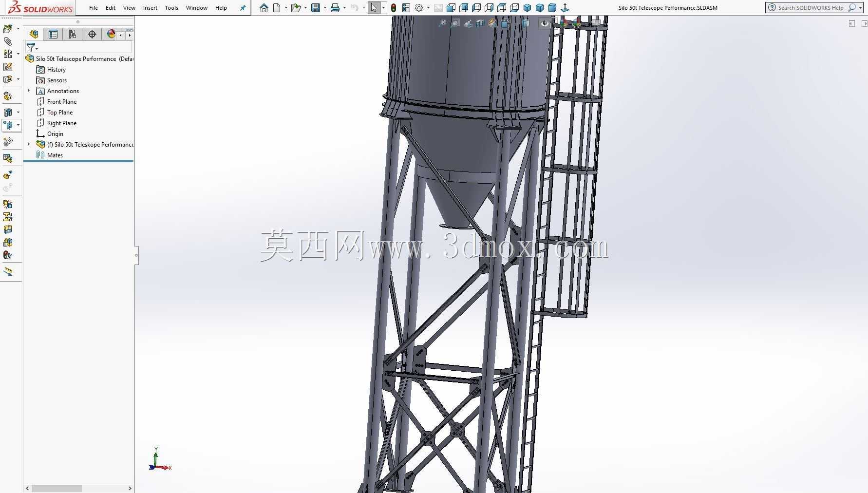Click the feature tree horizontal scrollbar thumb
The height and width of the screenshot is (493, 868).
tap(57, 488)
